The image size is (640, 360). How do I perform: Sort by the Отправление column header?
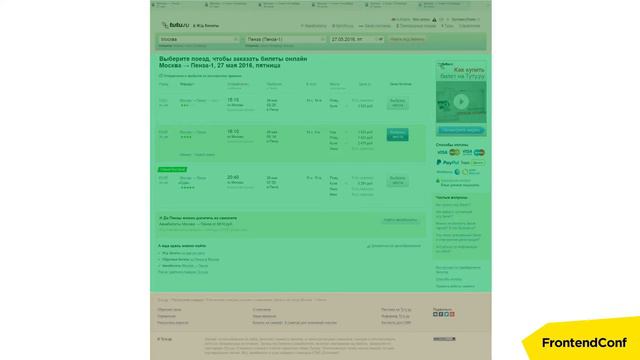click(237, 84)
